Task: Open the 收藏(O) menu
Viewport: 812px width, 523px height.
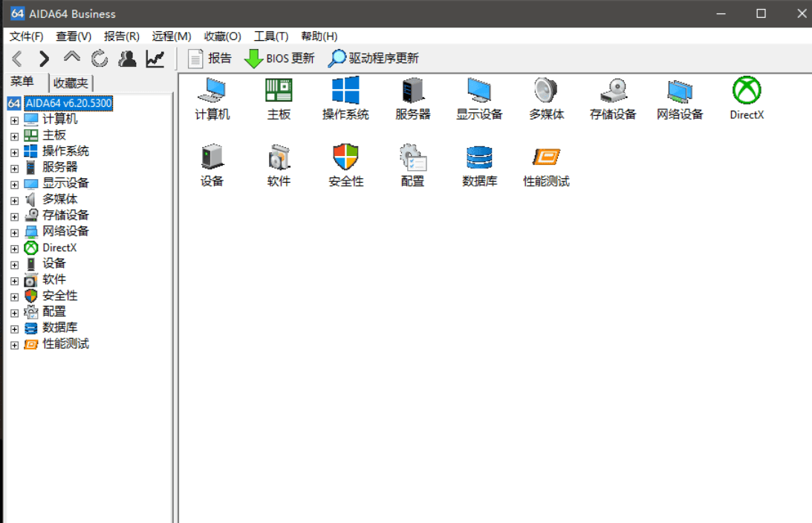Action: (x=223, y=36)
